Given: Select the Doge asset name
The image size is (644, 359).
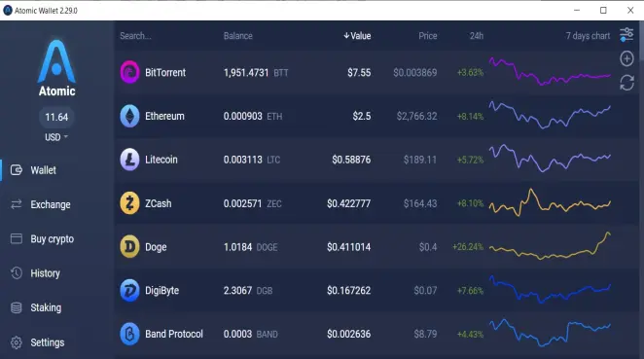Looking at the screenshot, I should click(x=156, y=247).
